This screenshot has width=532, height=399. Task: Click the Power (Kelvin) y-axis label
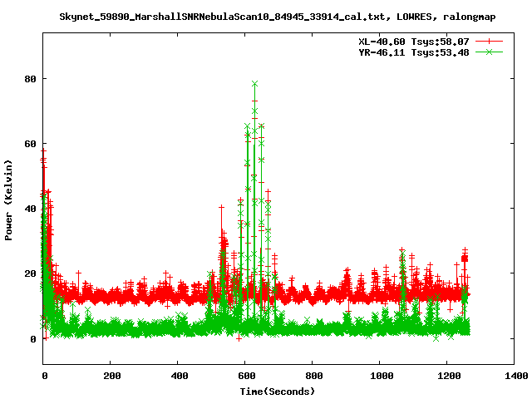tap(8, 200)
